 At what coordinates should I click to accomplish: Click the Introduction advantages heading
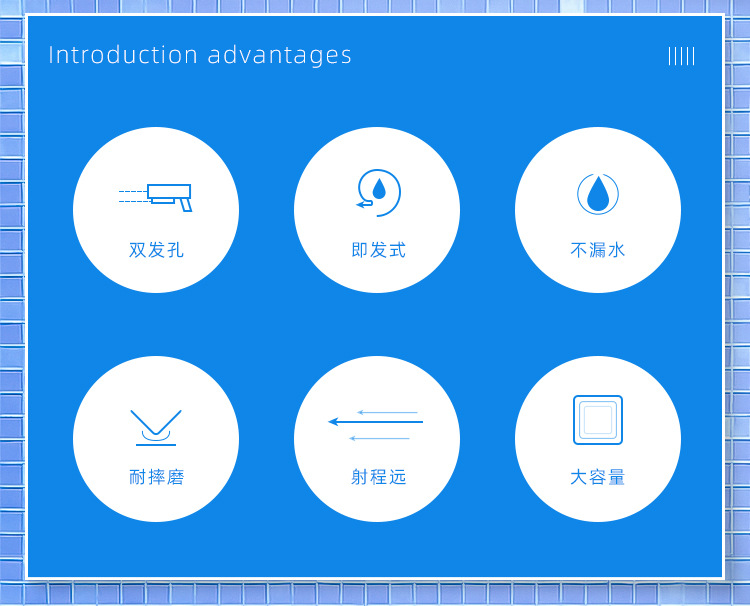pos(200,55)
